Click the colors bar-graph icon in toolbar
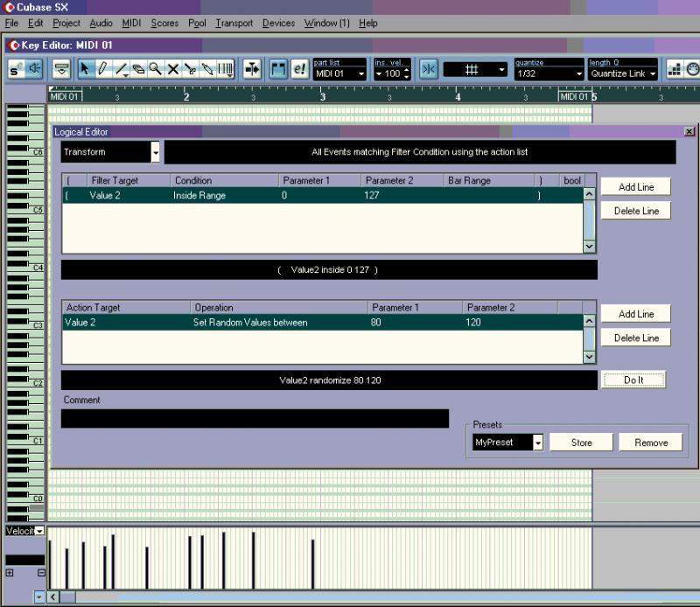Screen dimensions: 700x607 pos(674,69)
